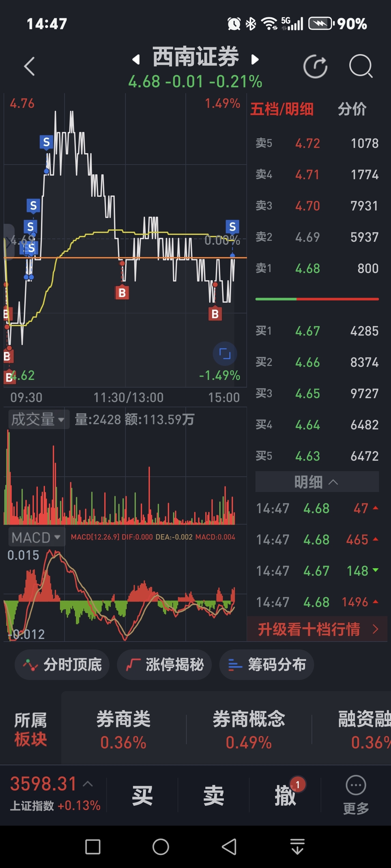Open the MACD indicator dropdown
Image resolution: width=391 pixels, height=868 pixels.
36,537
